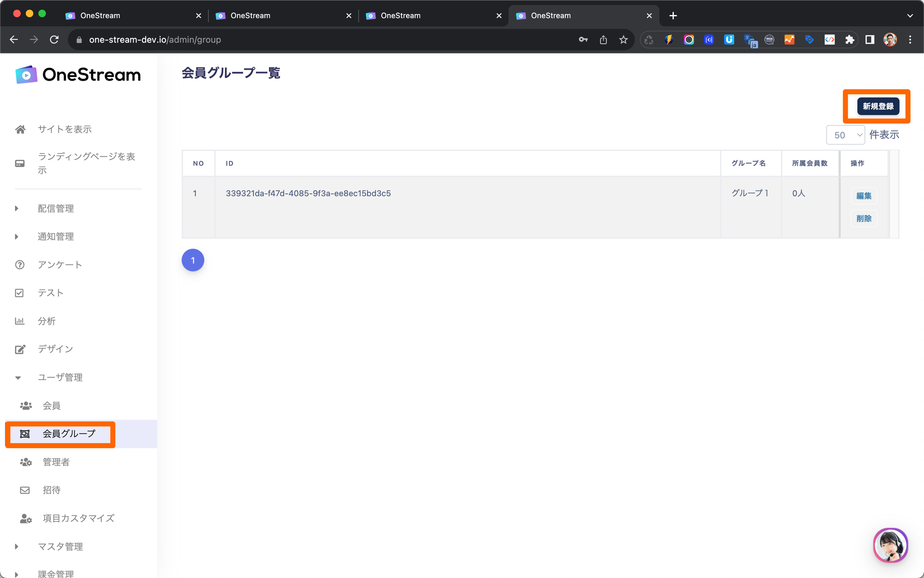The height and width of the screenshot is (578, 924).
Task: Click the 新規登録 button
Action: pos(878,107)
